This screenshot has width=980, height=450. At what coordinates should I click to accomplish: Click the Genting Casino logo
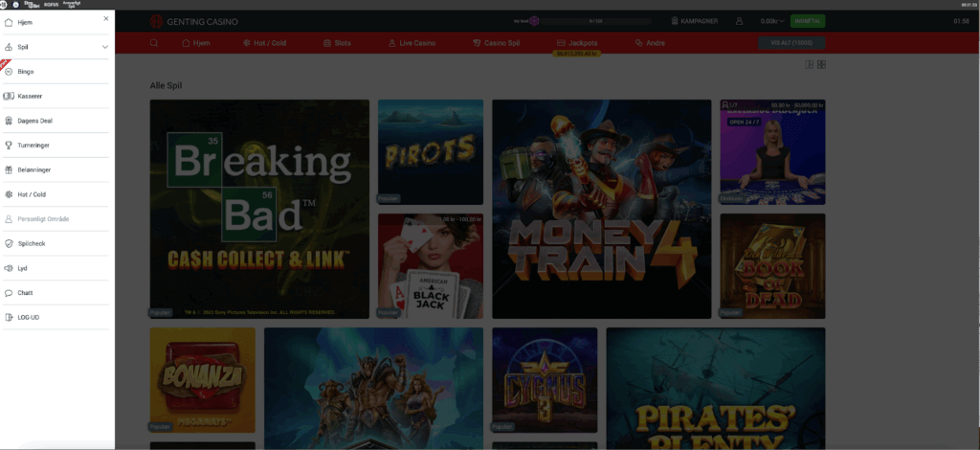tap(193, 22)
